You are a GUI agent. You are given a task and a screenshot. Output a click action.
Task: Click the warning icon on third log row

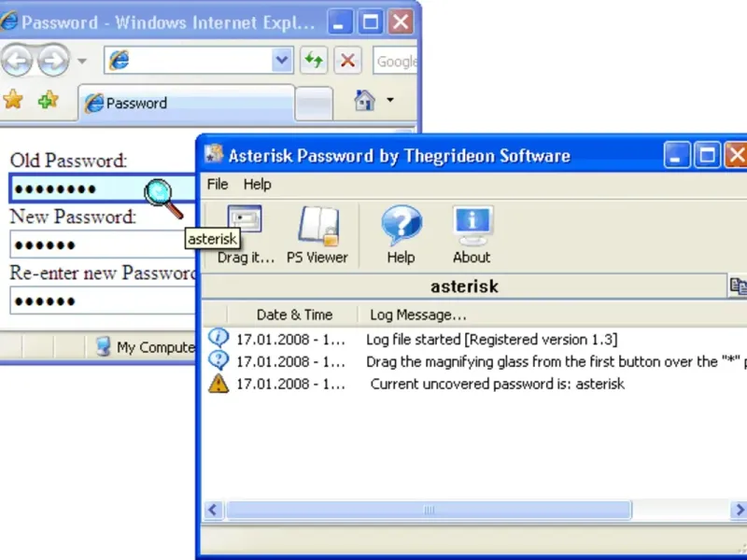click(x=218, y=384)
